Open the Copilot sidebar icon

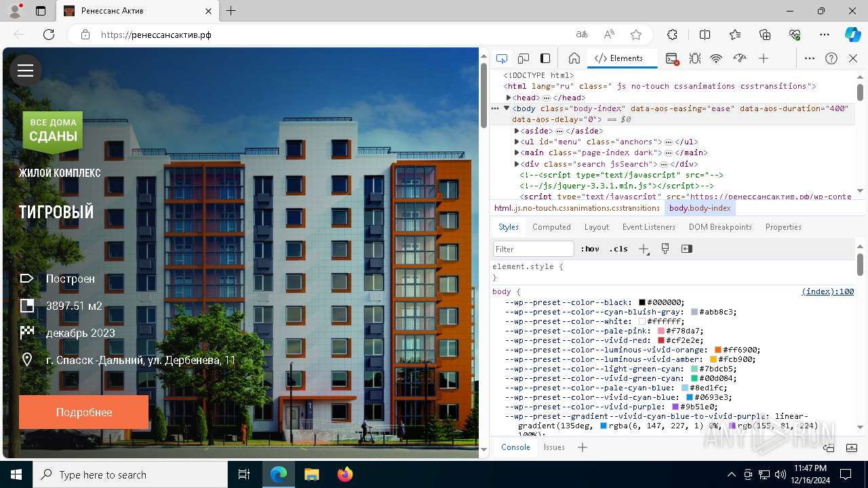point(853,35)
